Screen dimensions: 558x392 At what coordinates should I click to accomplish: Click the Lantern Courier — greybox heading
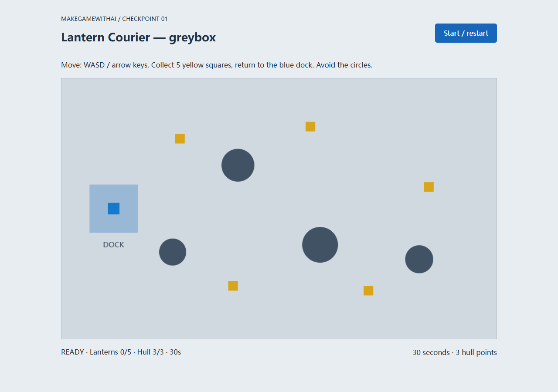[x=139, y=37]
